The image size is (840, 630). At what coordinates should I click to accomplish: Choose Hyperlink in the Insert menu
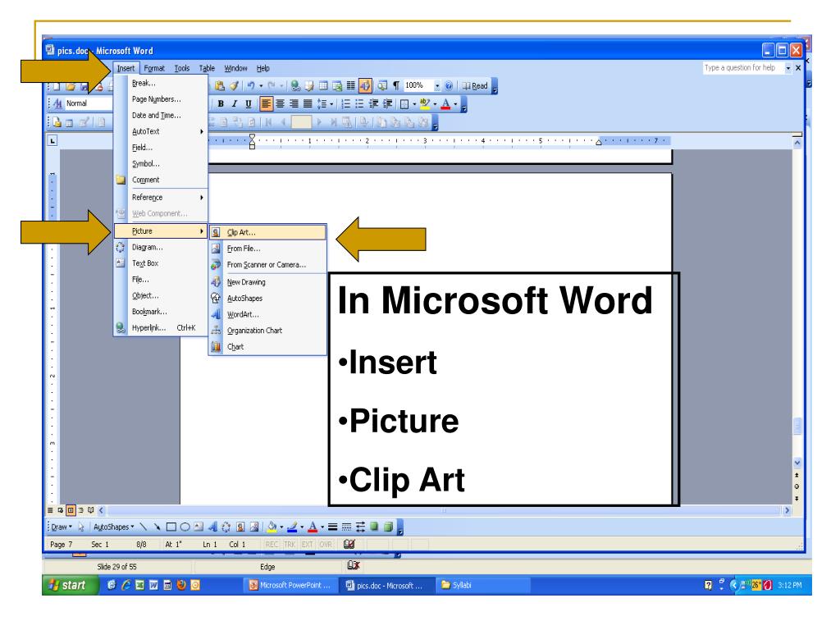point(161,327)
